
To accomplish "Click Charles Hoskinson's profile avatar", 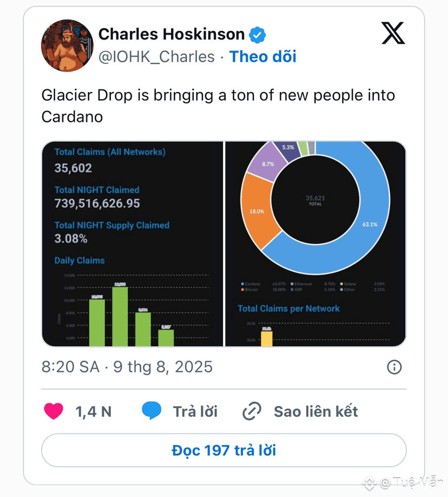I will click(67, 45).
